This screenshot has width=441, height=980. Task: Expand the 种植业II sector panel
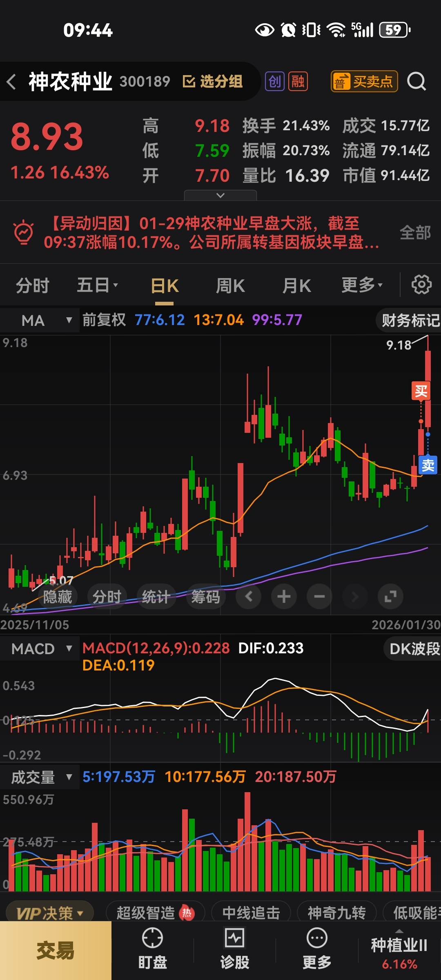click(x=399, y=950)
